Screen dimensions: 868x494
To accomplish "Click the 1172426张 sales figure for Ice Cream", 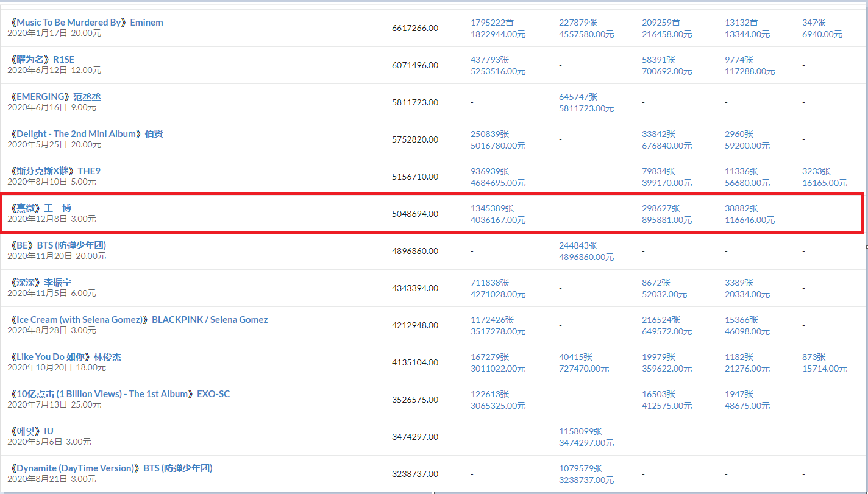I will click(493, 320).
